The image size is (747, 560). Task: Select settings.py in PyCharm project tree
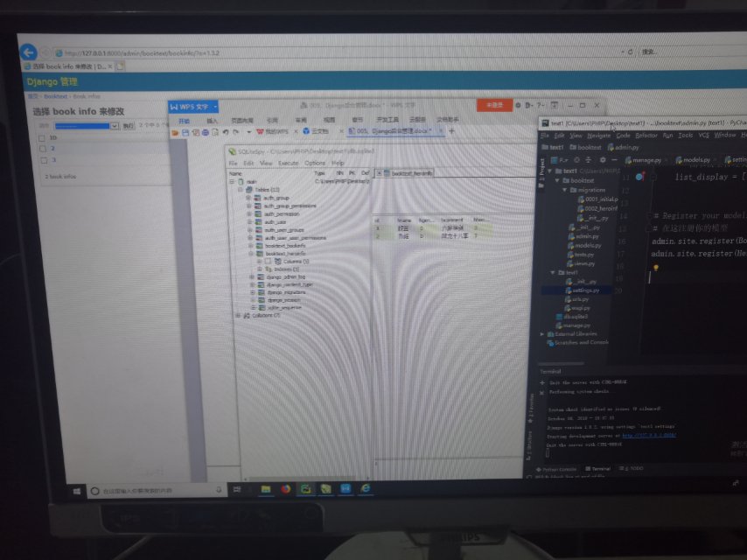click(582, 290)
